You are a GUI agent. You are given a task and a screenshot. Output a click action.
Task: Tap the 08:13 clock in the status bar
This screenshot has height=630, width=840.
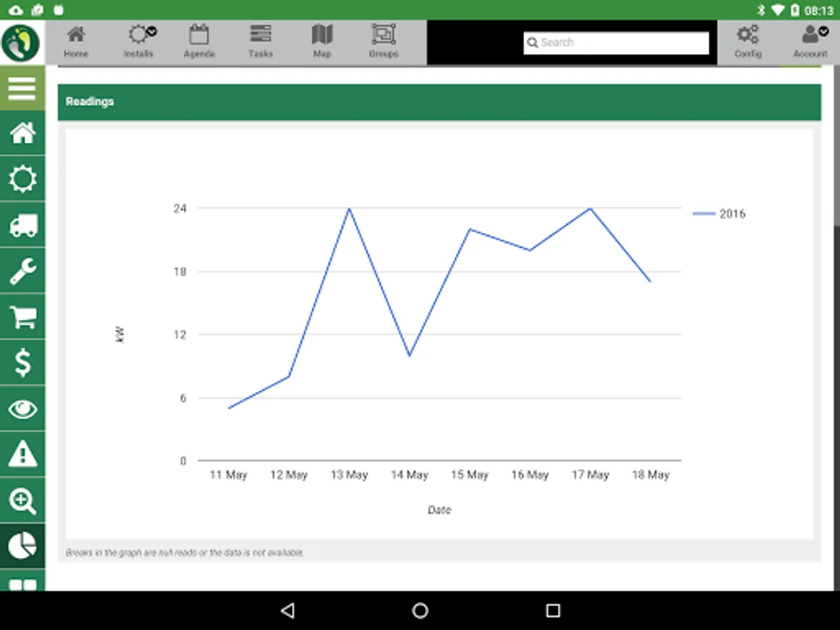click(819, 10)
